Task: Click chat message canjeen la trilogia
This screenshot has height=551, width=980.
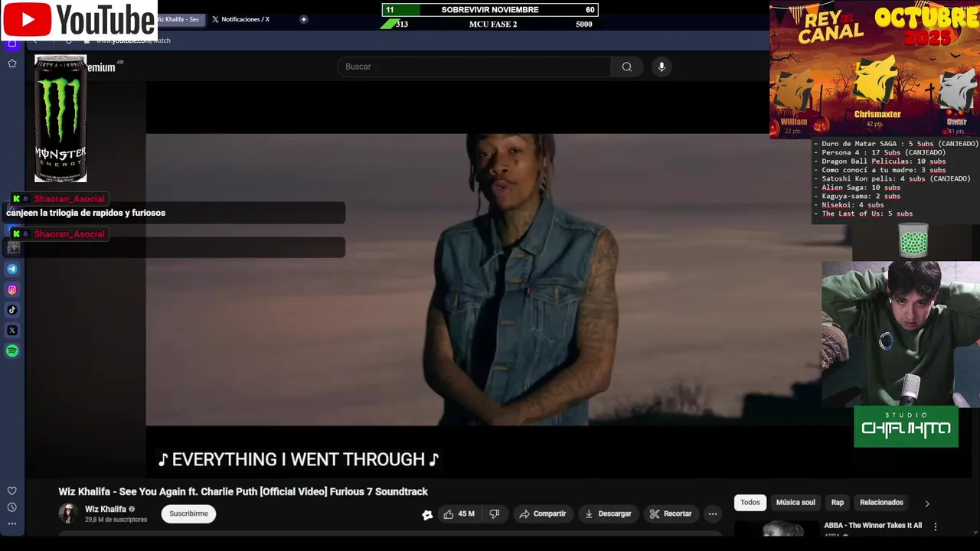Action: tap(86, 213)
